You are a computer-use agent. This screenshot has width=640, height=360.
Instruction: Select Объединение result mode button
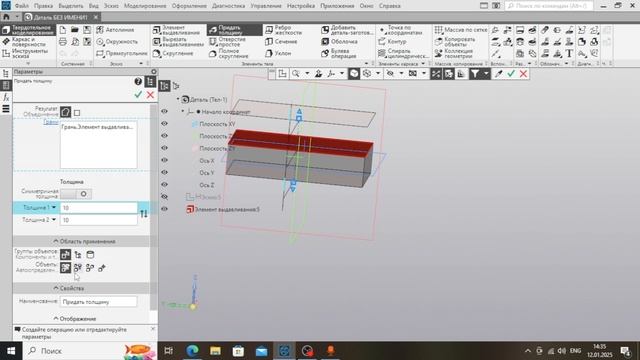pos(65,112)
